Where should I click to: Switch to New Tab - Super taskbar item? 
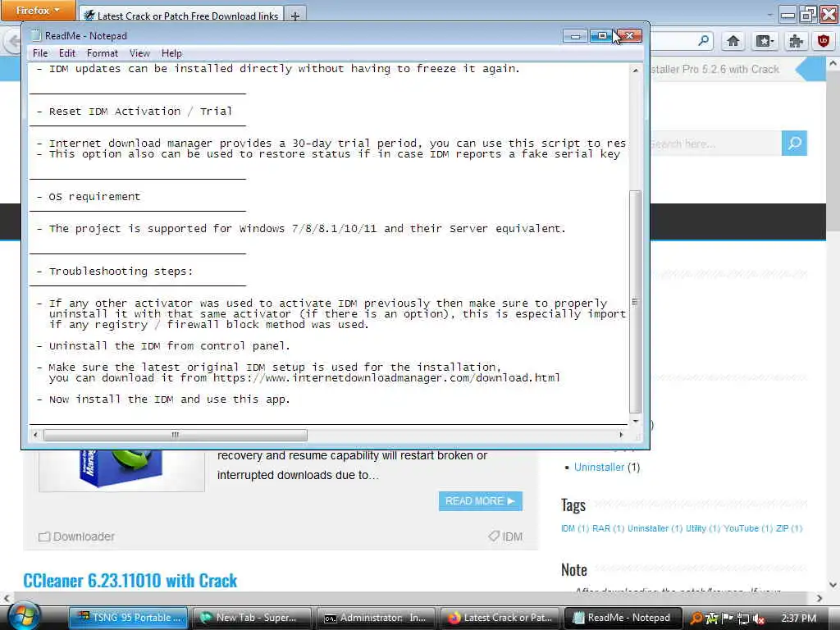pos(252,618)
